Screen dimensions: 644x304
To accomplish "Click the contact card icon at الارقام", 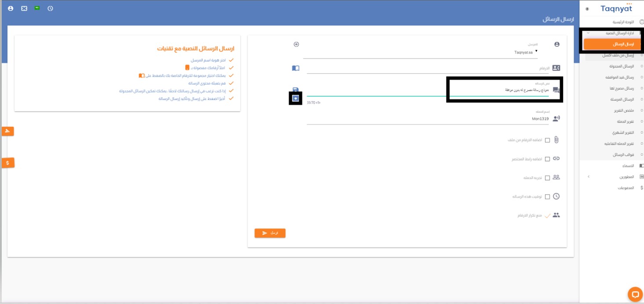I will coord(556,68).
